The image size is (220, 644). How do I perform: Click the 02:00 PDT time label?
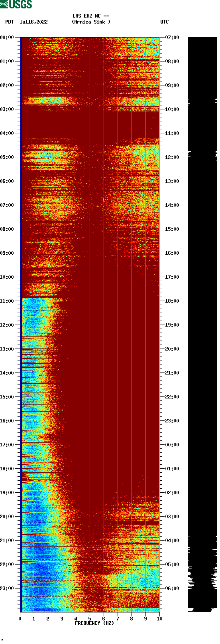click(7, 85)
